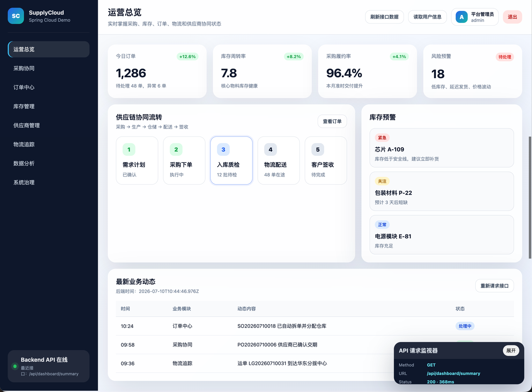The image size is (532, 392).
Task: Click the green Backend API online status dot
Action: (x=15, y=366)
